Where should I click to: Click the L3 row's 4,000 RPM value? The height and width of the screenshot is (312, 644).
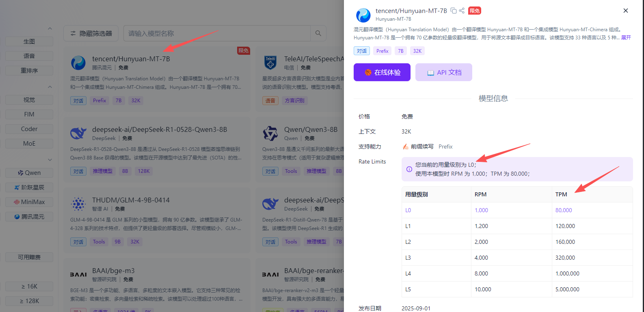pyautogui.click(x=481, y=258)
